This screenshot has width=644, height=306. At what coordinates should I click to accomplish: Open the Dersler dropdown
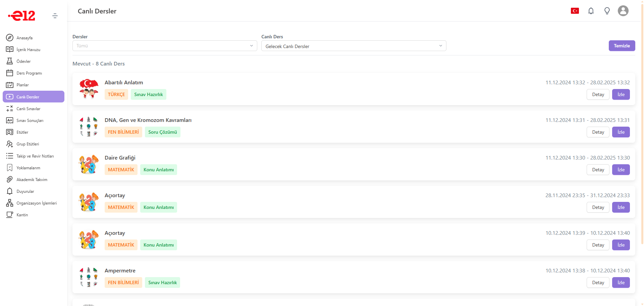[x=164, y=46]
